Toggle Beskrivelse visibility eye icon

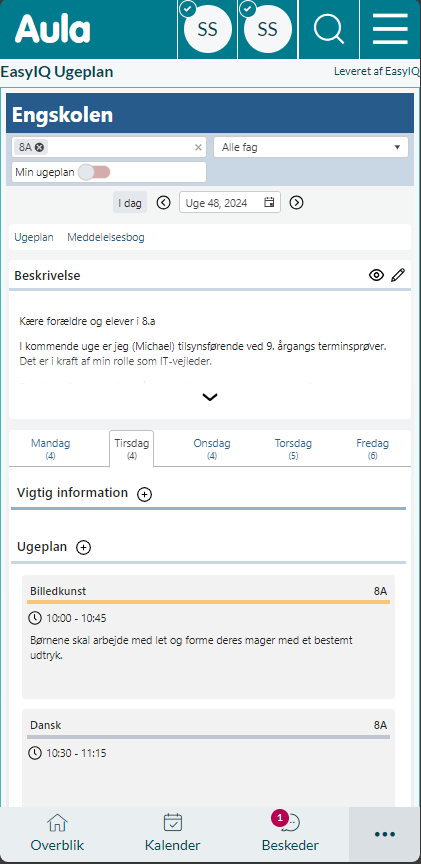click(376, 276)
